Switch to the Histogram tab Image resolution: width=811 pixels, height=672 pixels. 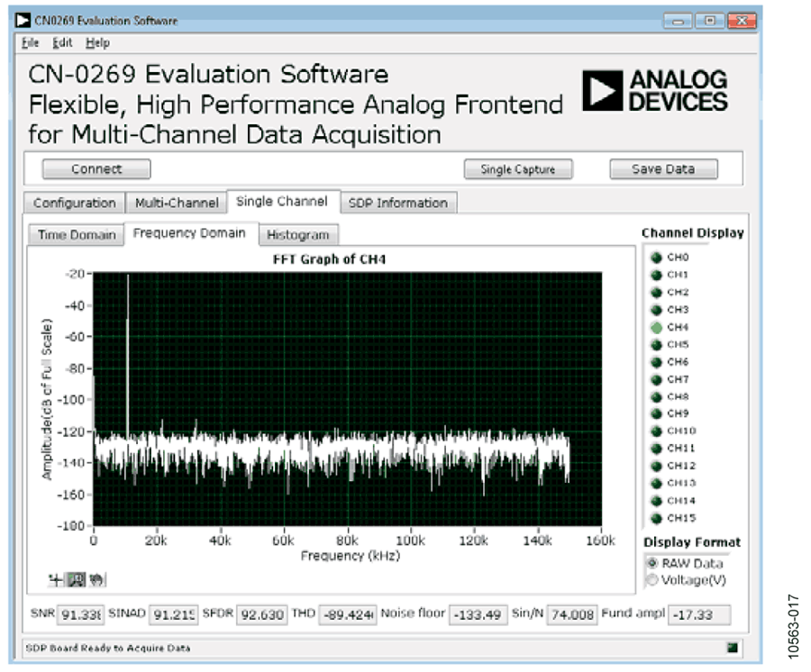point(298,235)
